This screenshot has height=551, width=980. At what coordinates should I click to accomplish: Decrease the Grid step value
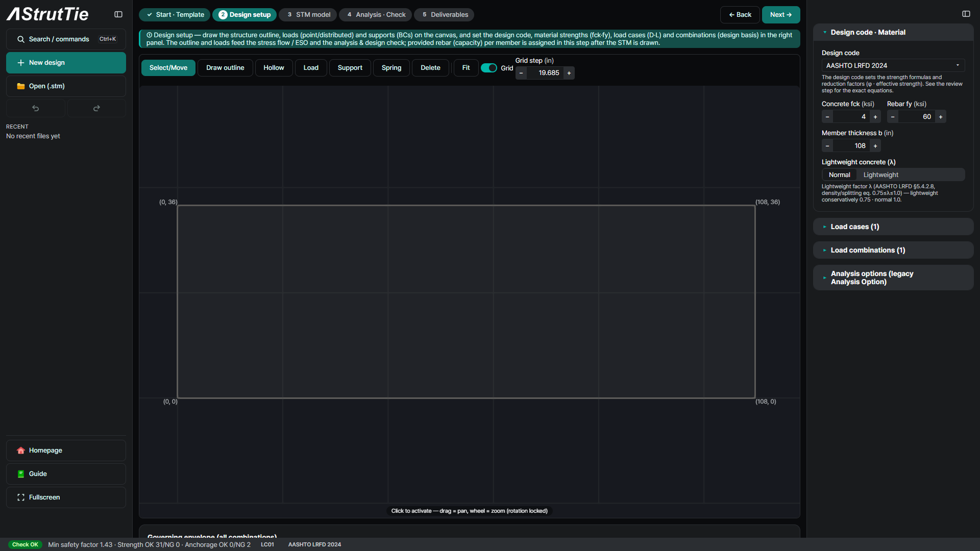coord(521,73)
